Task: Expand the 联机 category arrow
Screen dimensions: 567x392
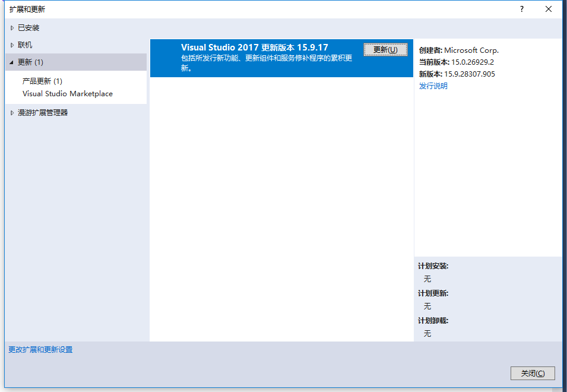Action: click(x=12, y=45)
